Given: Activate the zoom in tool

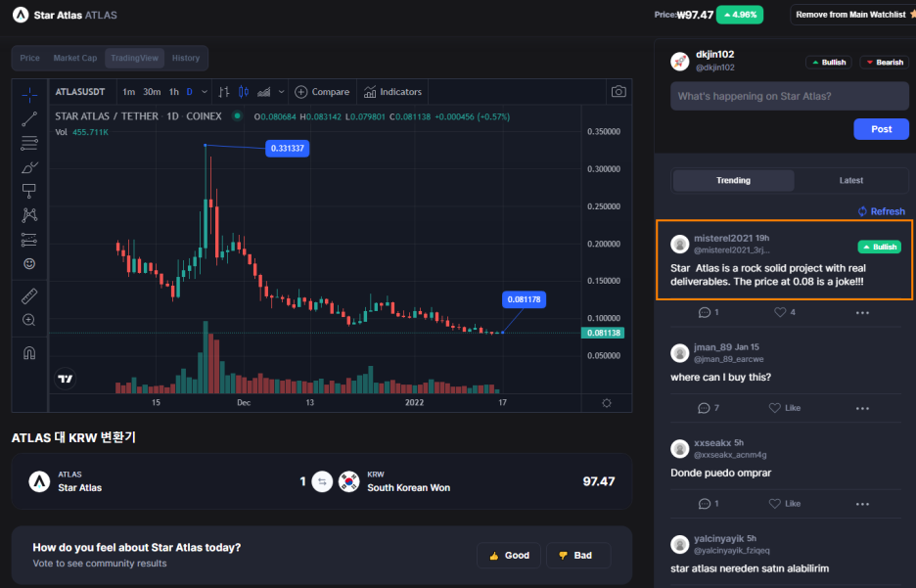Looking at the screenshot, I should click(28, 320).
